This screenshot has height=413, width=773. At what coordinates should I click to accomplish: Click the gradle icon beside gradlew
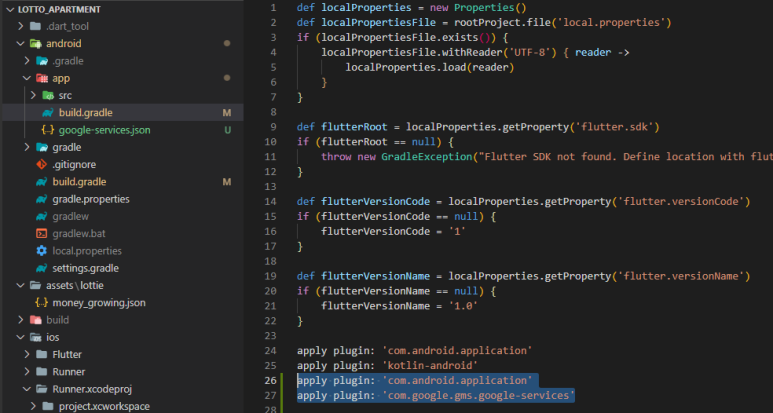click(42, 216)
